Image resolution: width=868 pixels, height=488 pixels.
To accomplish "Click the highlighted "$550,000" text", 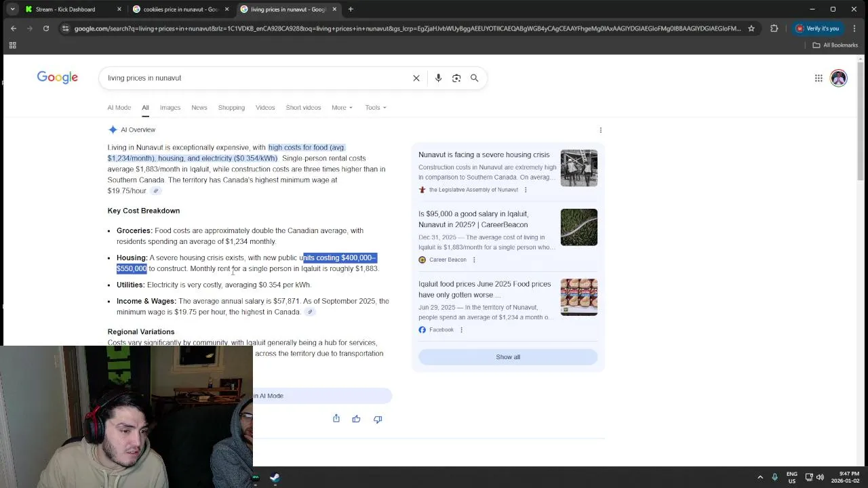I will 132,268.
